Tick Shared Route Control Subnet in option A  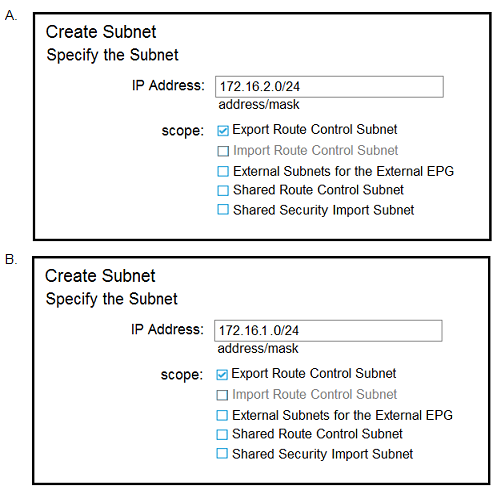tap(223, 190)
